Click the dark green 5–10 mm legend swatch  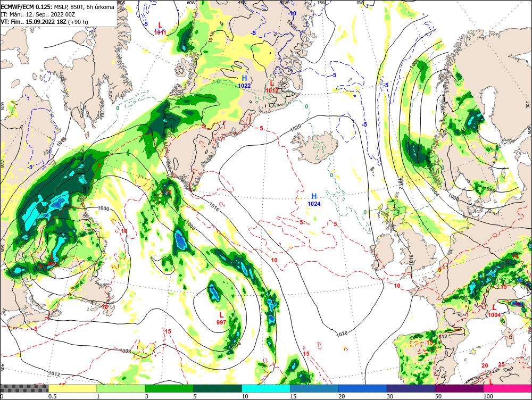(218, 388)
